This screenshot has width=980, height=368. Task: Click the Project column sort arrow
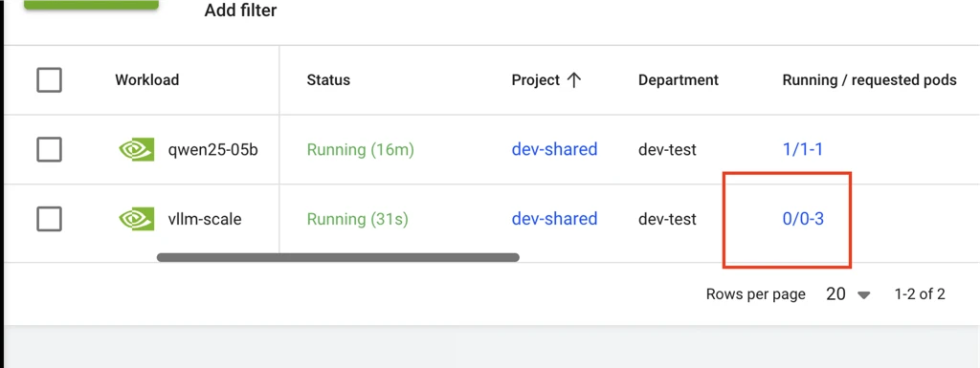574,80
